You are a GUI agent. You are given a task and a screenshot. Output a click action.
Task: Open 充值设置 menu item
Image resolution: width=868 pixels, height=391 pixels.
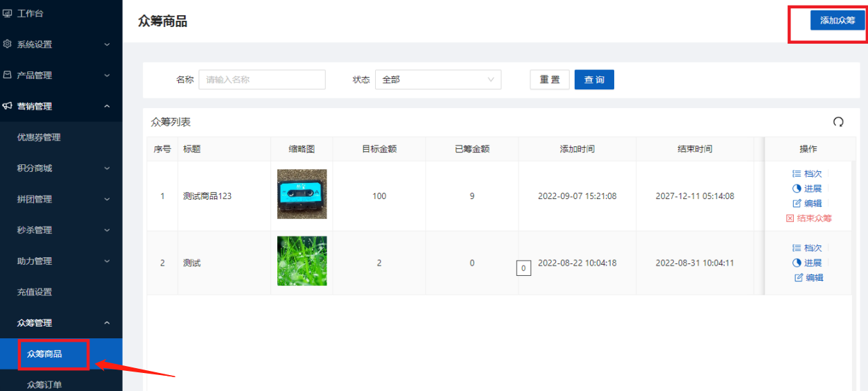pyautogui.click(x=35, y=292)
